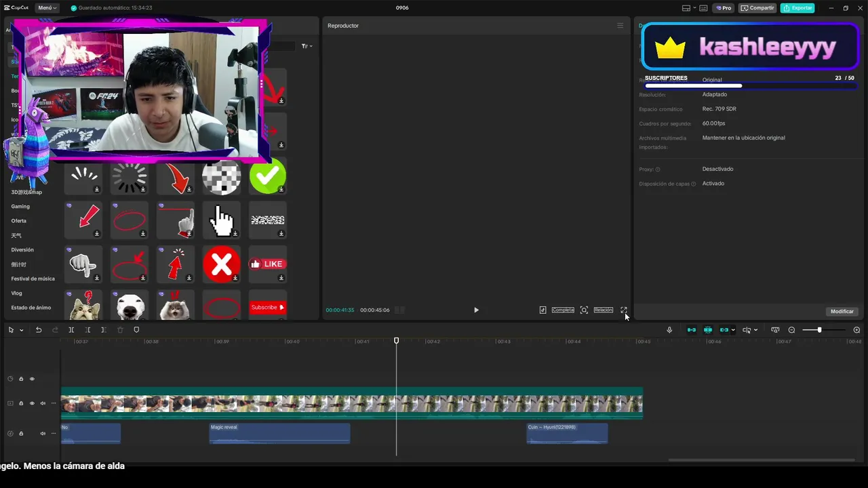Viewport: 868px width, 488px height.
Task: Click the focus-frame scan icon in player
Action: tap(584, 310)
